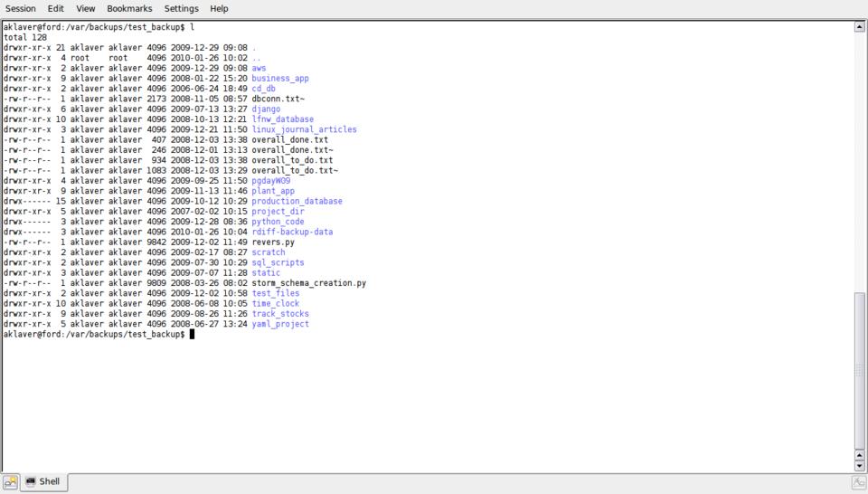Click the storm_schema_creation.py file name
Screen dimensions: 868x494
(308, 283)
